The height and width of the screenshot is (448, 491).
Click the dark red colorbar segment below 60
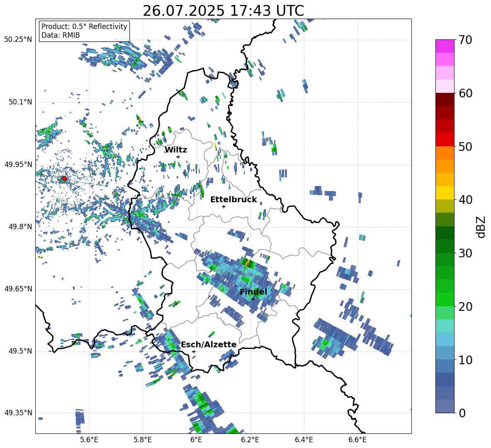(445, 99)
